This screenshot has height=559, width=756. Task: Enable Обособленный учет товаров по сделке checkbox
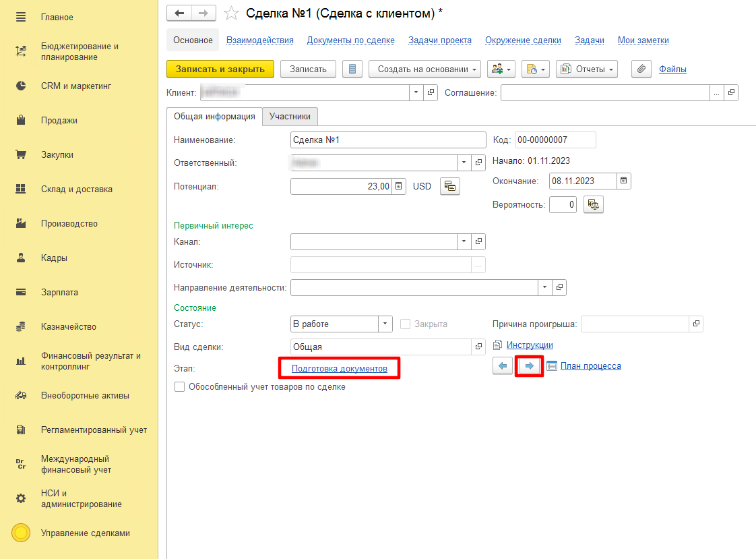[179, 387]
